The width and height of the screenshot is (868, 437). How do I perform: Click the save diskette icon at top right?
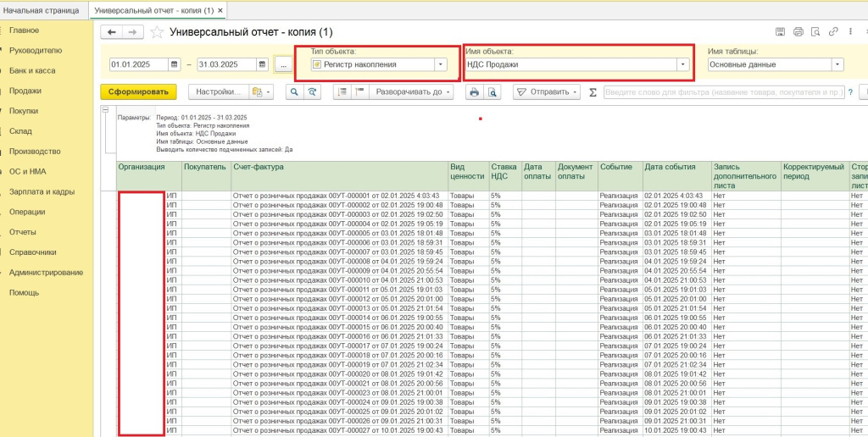[779, 32]
